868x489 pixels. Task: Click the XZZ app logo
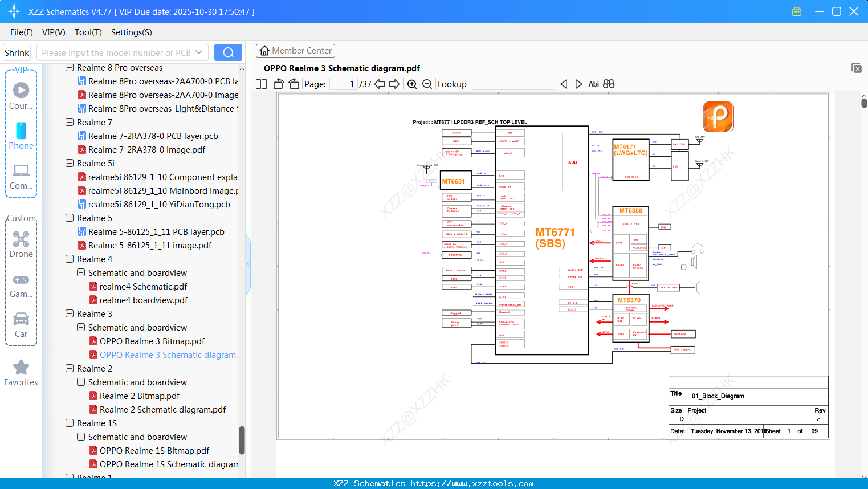coord(14,11)
